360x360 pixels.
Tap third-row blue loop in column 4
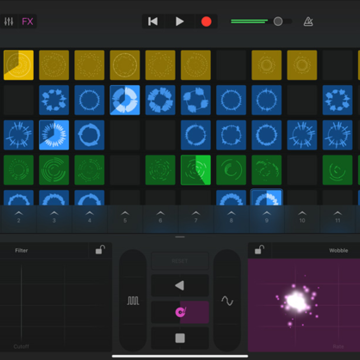[89, 135]
